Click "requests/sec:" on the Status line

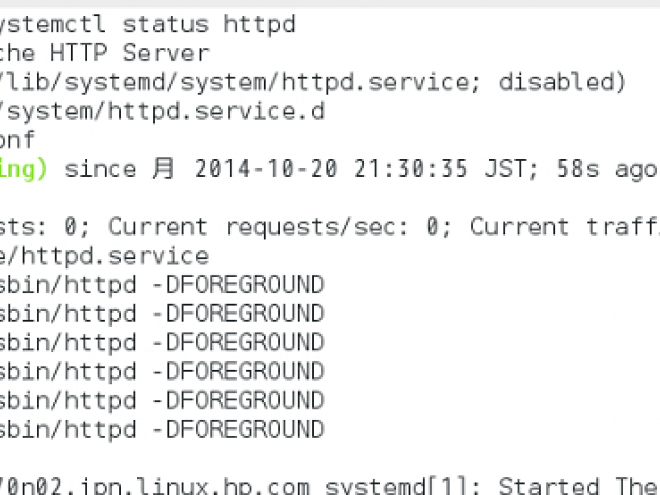(317, 227)
